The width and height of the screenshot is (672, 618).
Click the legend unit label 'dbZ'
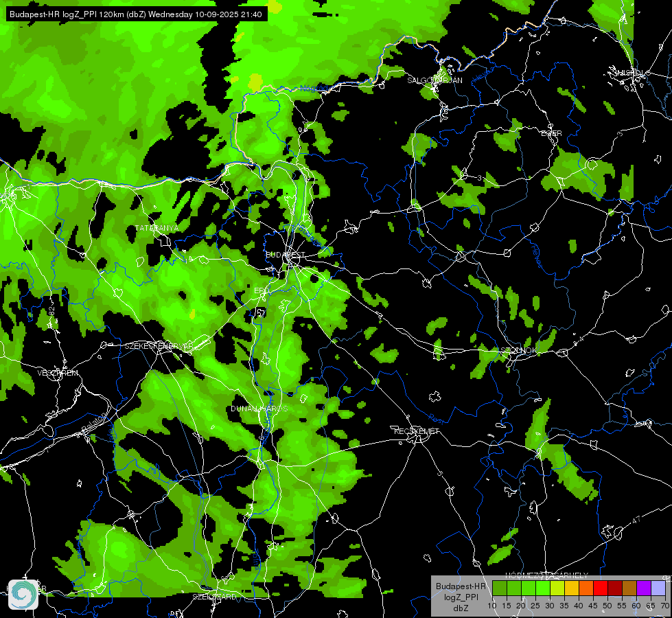(x=461, y=608)
